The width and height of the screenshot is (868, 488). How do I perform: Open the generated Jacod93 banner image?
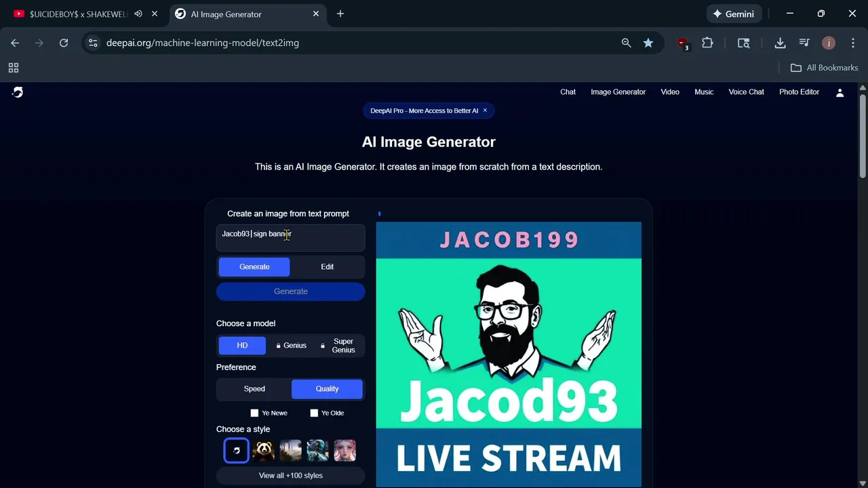point(509,354)
